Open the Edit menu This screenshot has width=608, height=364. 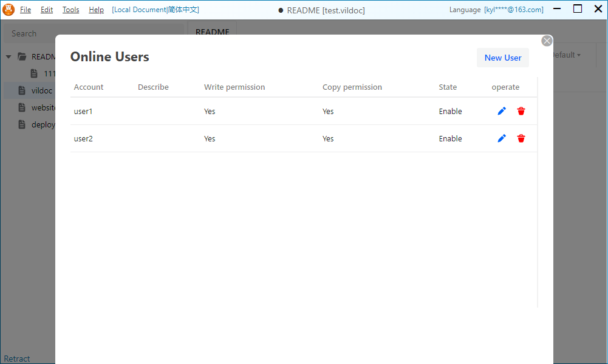pyautogui.click(x=47, y=10)
